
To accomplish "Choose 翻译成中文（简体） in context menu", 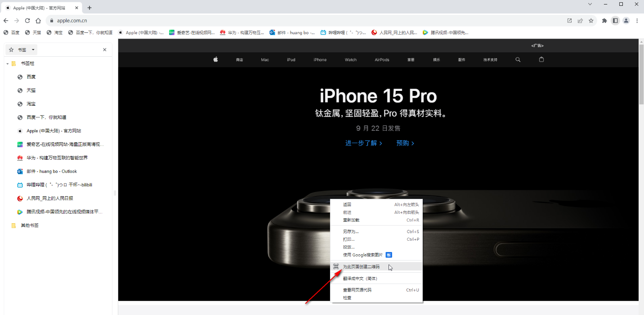I will [376, 279].
